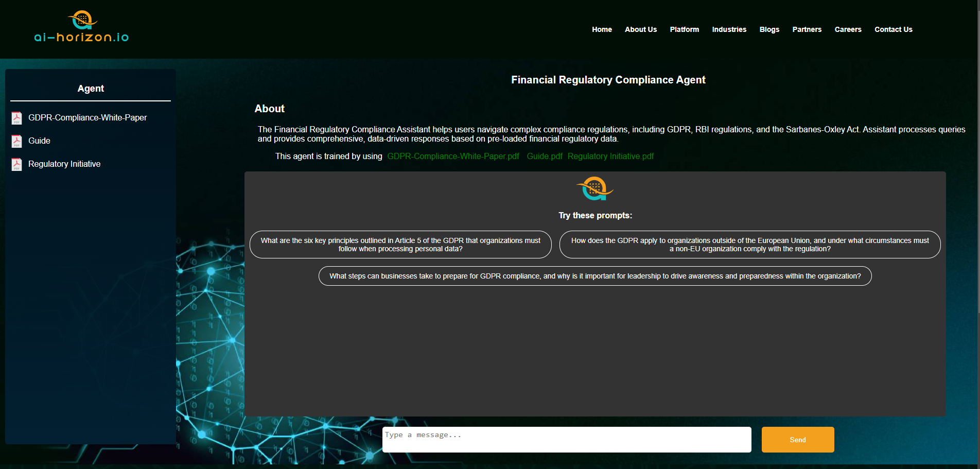This screenshot has width=980, height=469.
Task: Open the Careers page
Action: (848, 29)
